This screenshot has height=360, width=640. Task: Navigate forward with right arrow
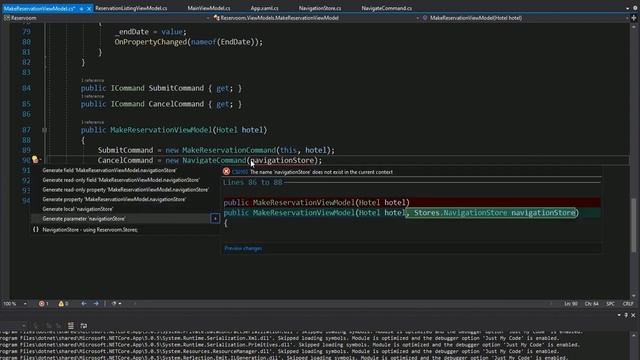tap(96, 304)
